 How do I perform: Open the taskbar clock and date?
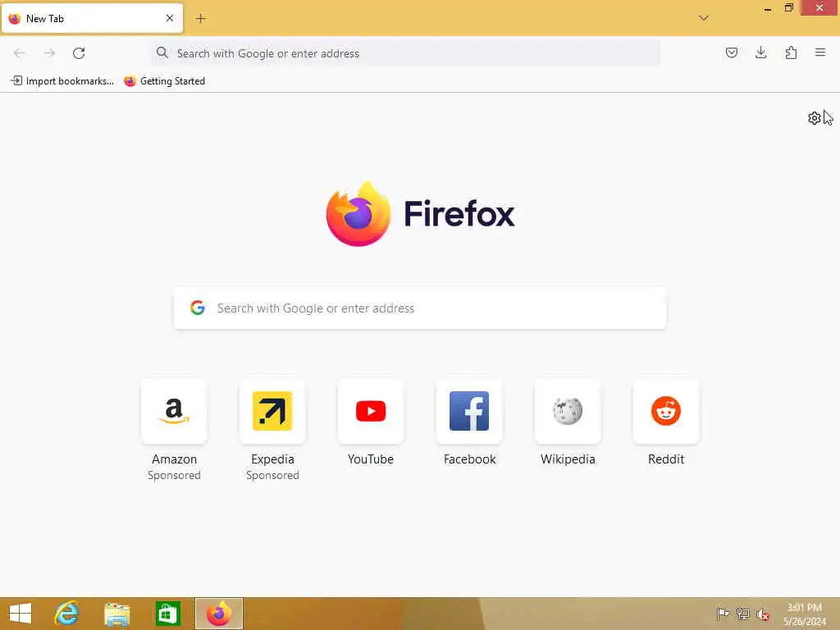click(x=804, y=614)
